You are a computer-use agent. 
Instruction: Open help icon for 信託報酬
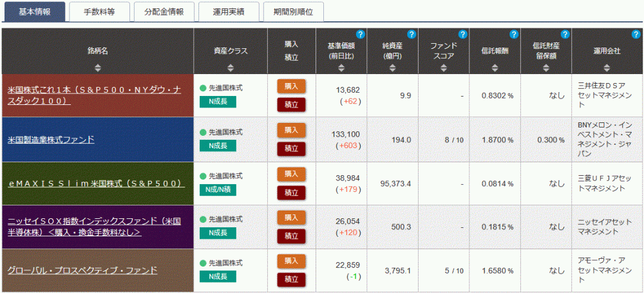tap(513, 34)
